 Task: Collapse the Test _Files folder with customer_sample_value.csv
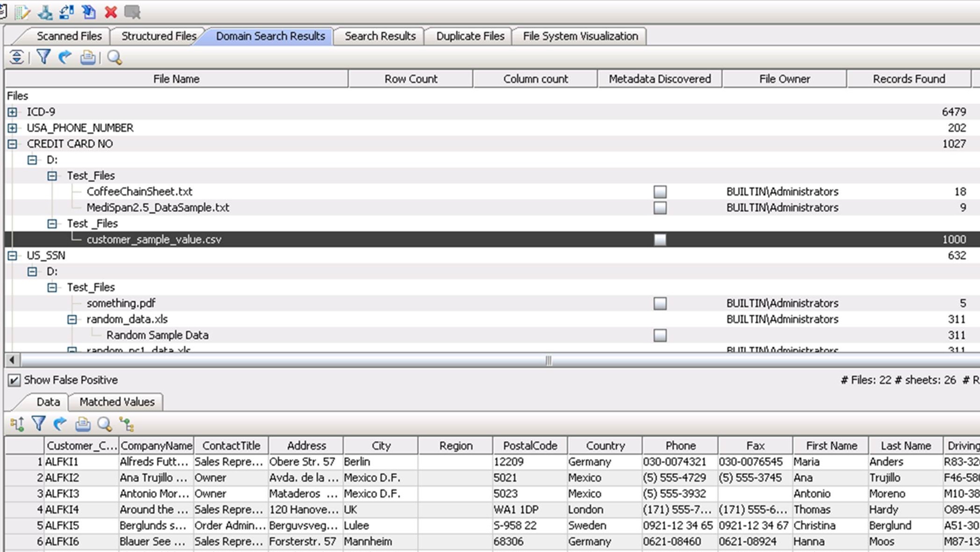[52, 224]
